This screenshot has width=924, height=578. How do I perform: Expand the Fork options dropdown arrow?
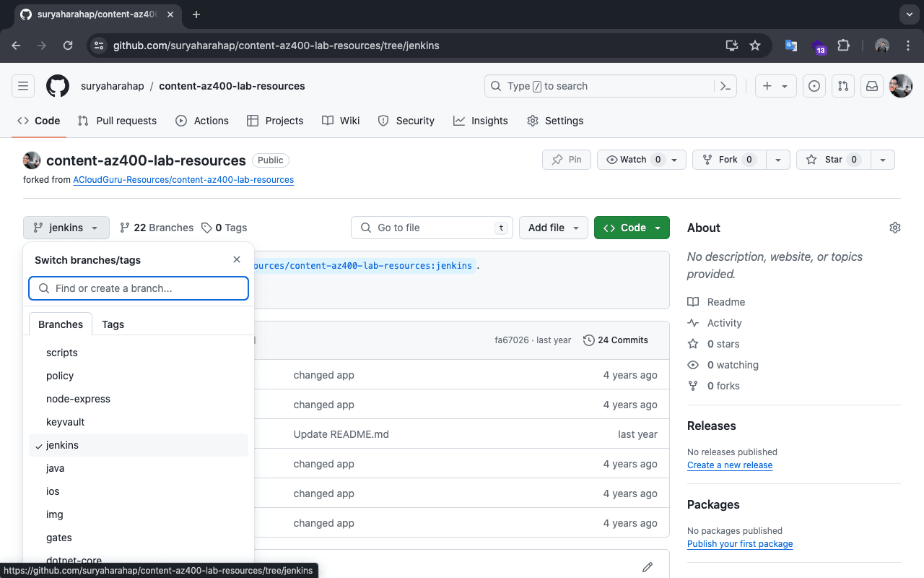tap(777, 160)
